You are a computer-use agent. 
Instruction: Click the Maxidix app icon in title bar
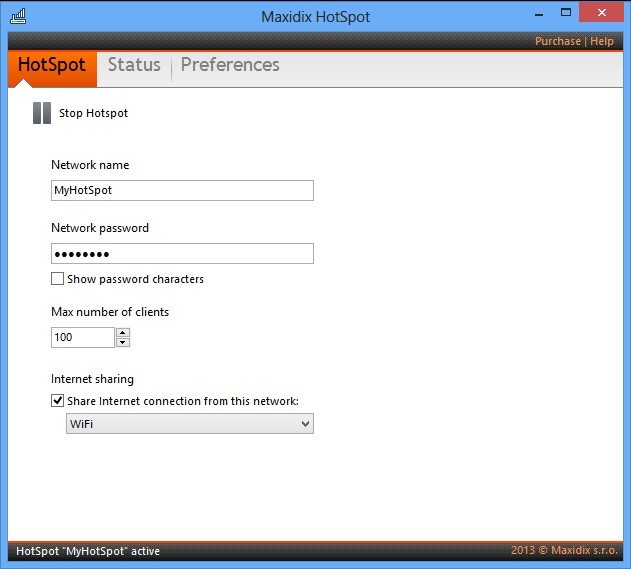click(18, 15)
